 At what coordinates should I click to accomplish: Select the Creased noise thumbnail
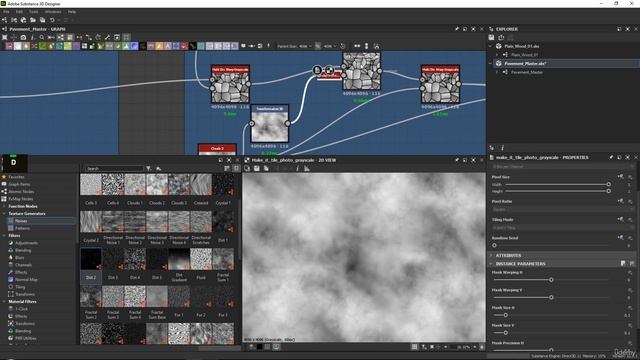pyautogui.click(x=201, y=184)
